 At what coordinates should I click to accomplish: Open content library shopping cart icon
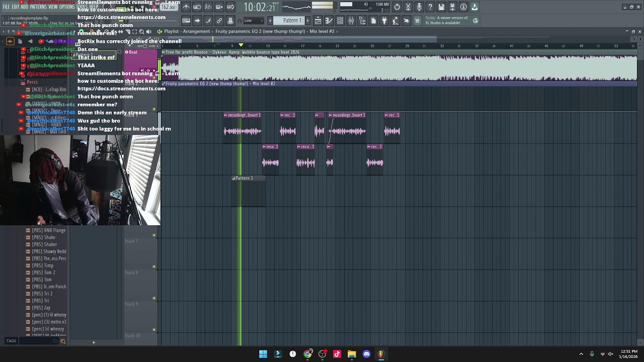point(417,21)
